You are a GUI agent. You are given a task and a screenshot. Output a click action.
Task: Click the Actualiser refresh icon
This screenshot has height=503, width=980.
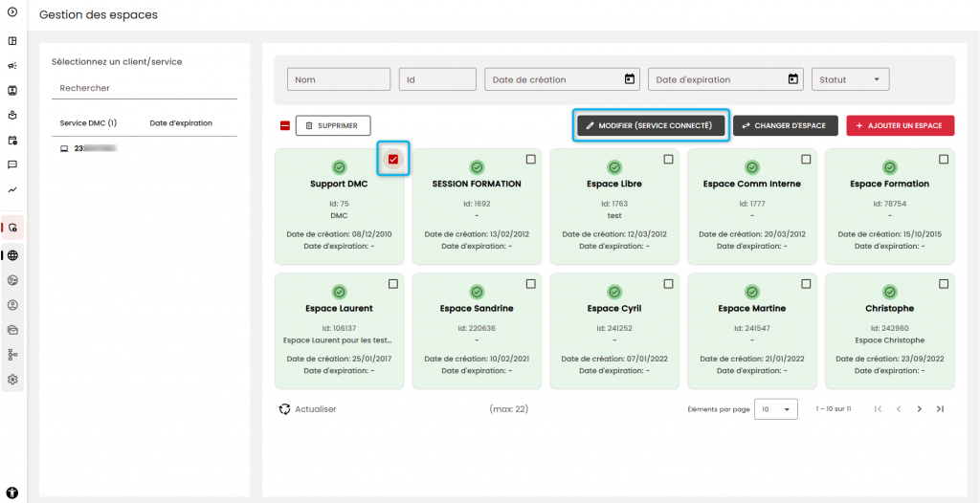tap(284, 409)
